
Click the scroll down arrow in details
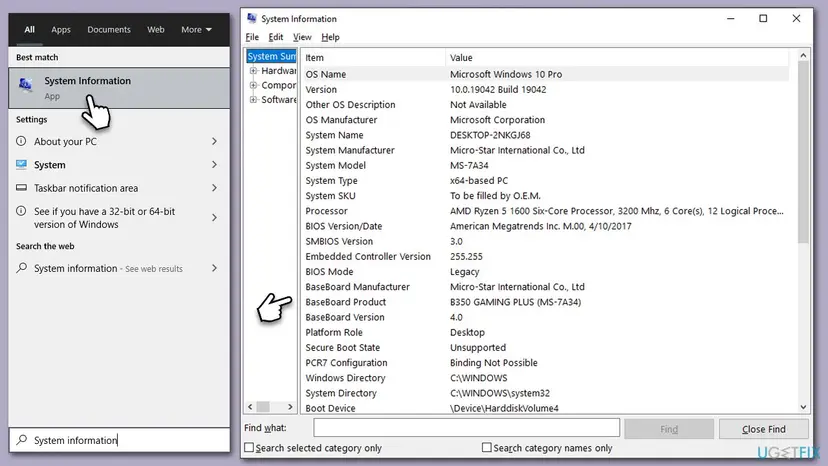[x=803, y=407]
